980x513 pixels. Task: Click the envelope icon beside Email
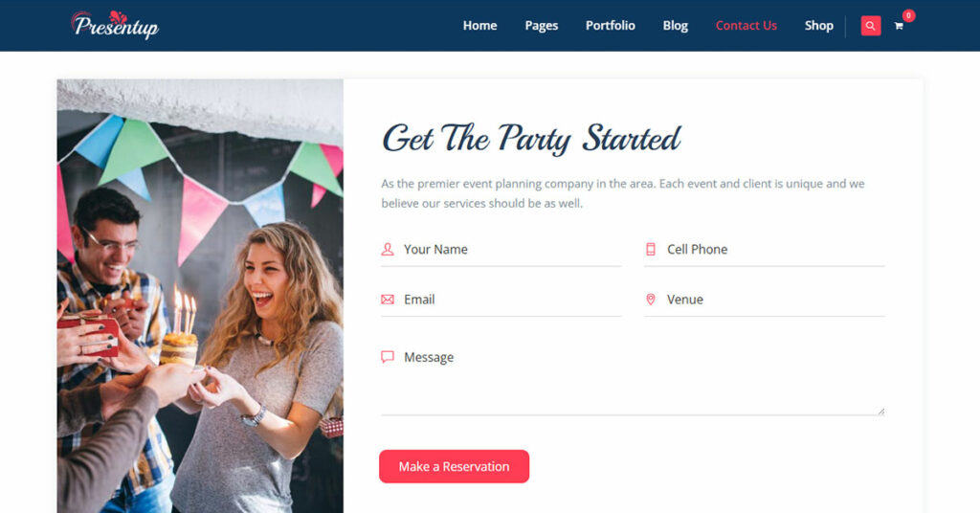pos(388,300)
